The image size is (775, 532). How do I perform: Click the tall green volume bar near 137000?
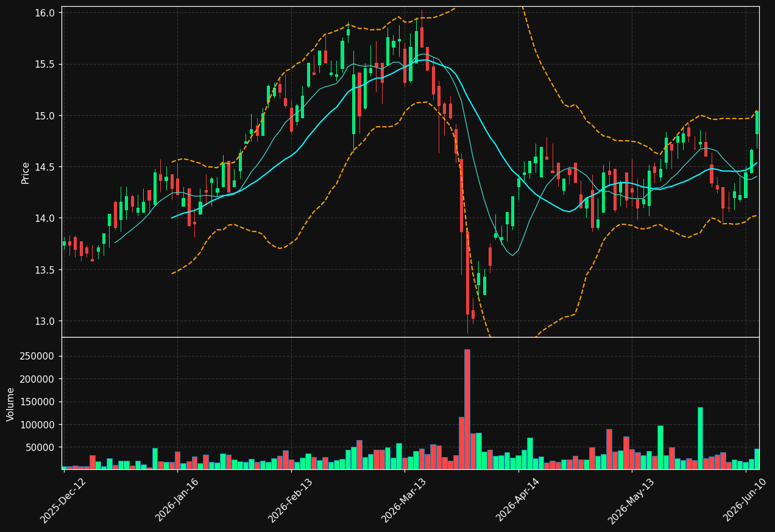click(x=700, y=438)
